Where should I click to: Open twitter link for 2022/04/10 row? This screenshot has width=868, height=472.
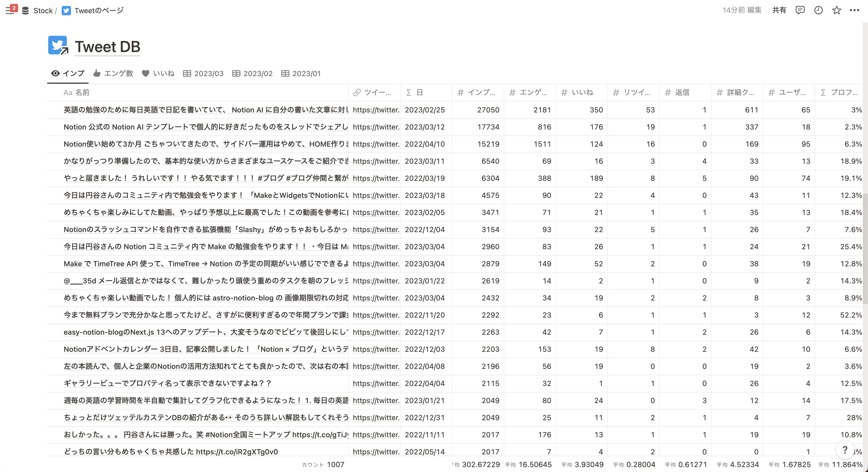[376, 144]
